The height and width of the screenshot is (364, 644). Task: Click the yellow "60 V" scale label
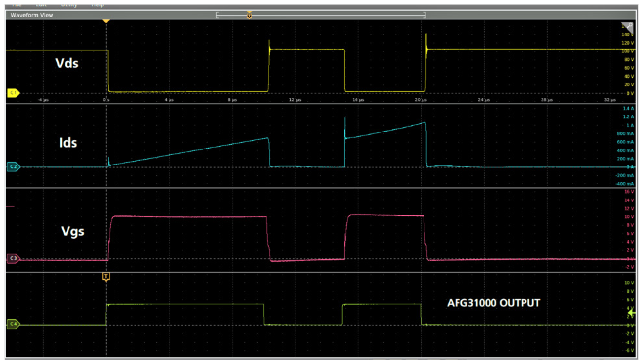click(x=629, y=68)
